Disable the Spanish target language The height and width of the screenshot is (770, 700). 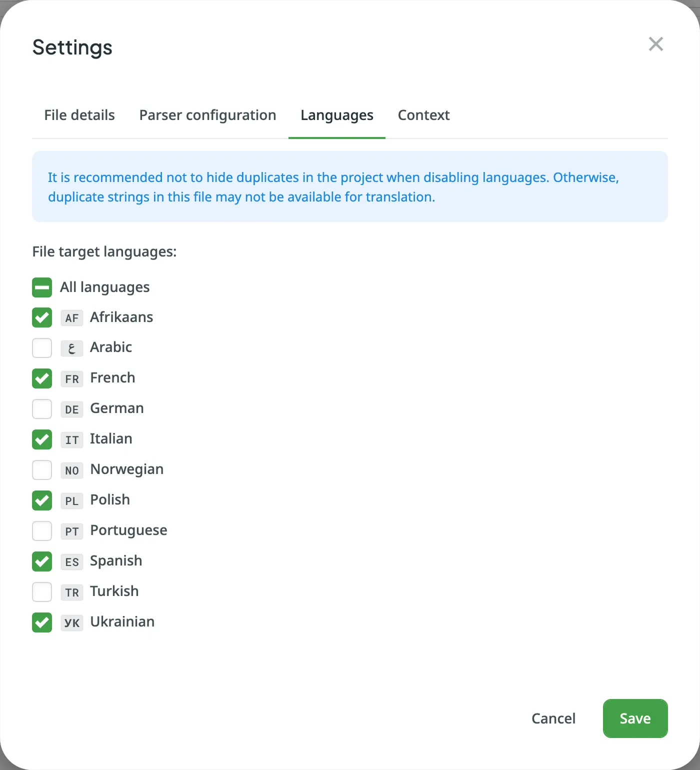(41, 562)
